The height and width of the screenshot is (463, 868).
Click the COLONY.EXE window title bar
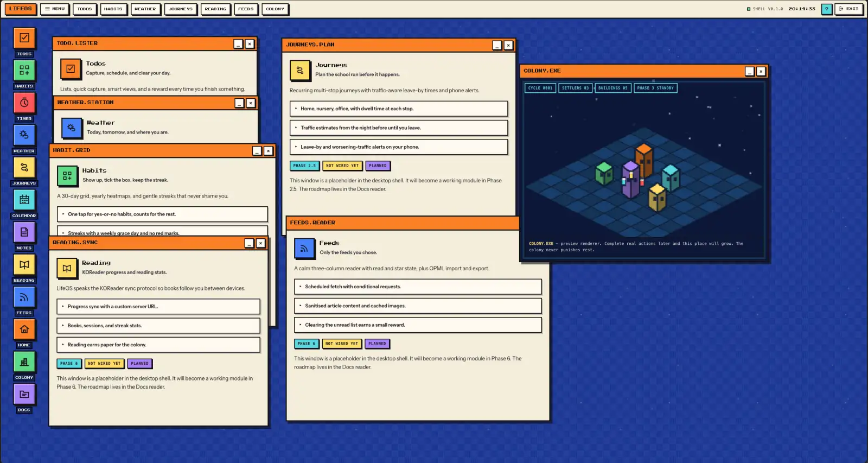644,71
